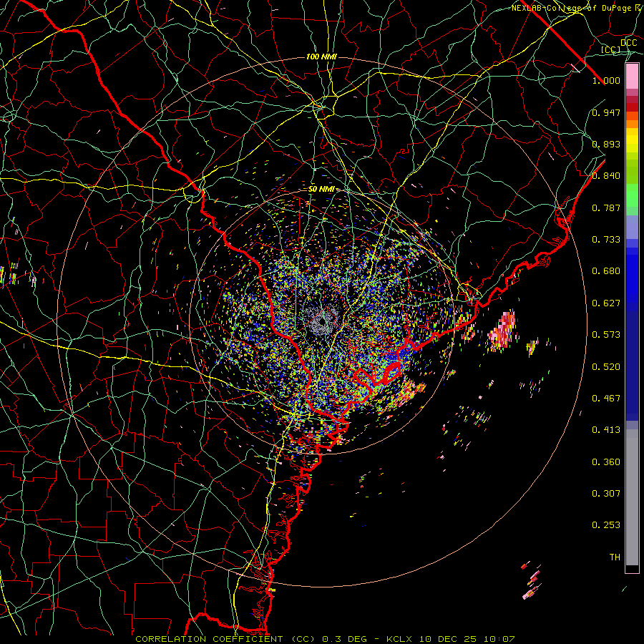
Task: Click the 100 NMI range ring label
Action: pyautogui.click(x=321, y=57)
